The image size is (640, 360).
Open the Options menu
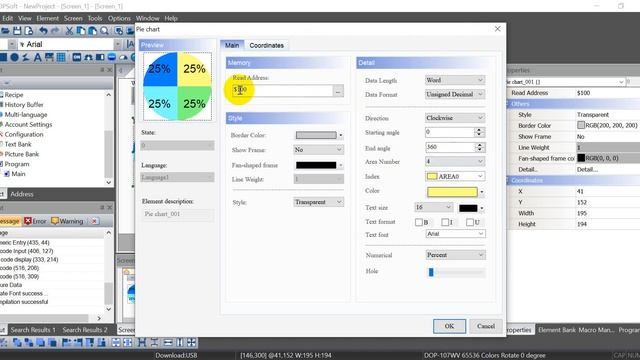click(119, 18)
